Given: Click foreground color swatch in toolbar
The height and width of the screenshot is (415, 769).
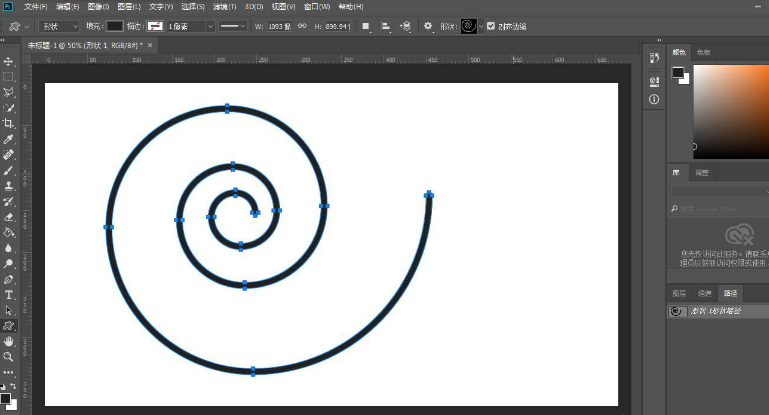Looking at the screenshot, I should tap(5, 398).
